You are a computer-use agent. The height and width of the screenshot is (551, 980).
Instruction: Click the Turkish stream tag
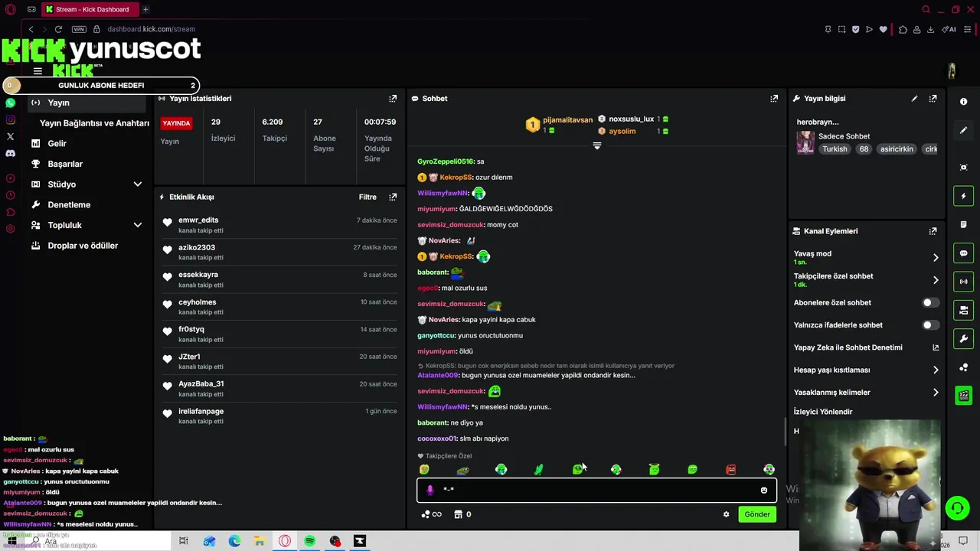(x=835, y=149)
